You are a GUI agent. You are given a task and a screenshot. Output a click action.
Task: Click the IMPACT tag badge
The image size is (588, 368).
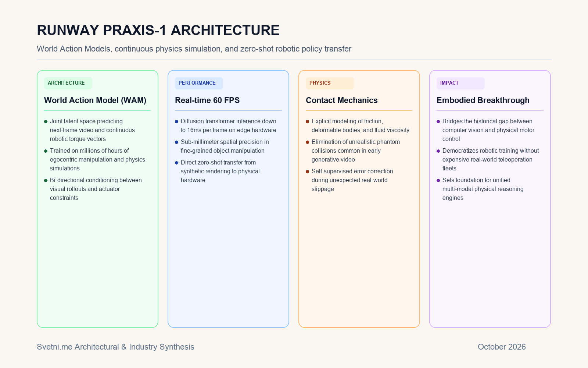[460, 83]
